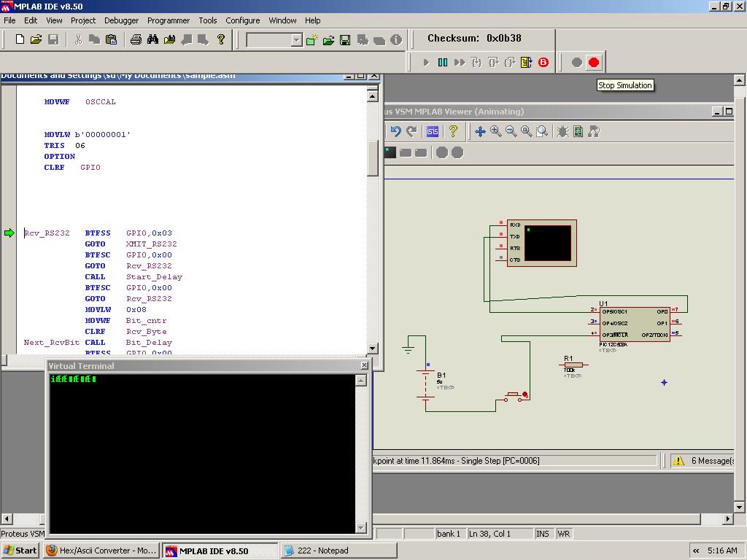Expand hidden system tray icons

[x=696, y=551]
